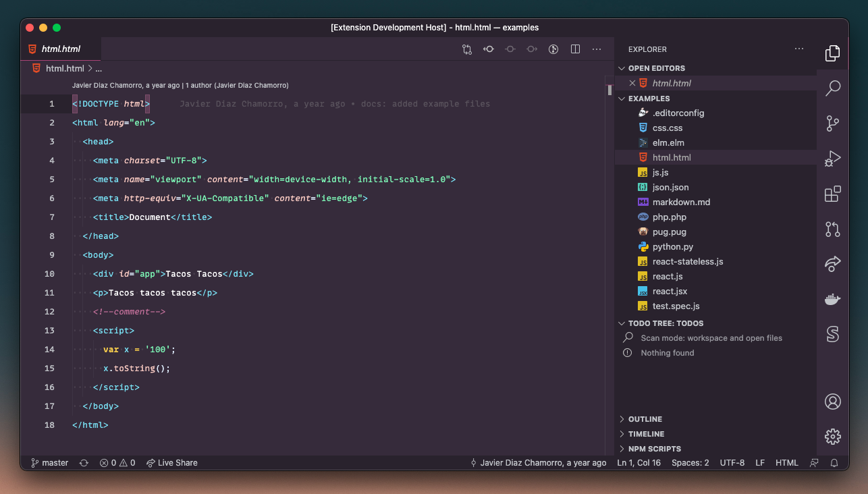
Task: Click the master branch in status bar
Action: [x=50, y=463]
